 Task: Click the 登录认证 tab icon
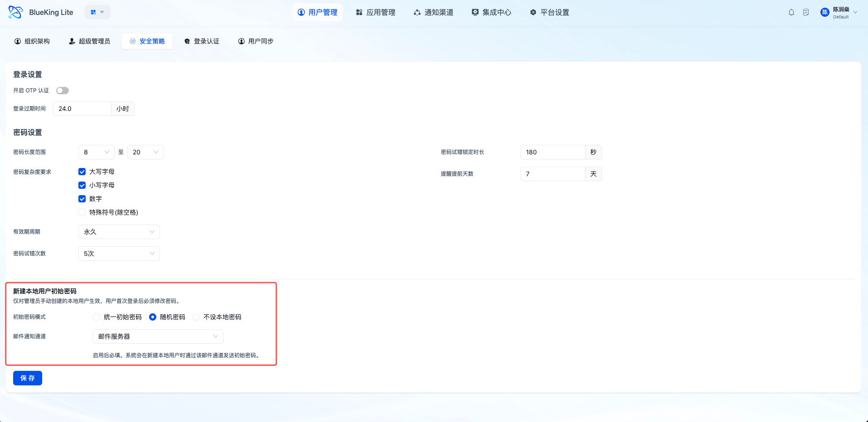tap(187, 41)
